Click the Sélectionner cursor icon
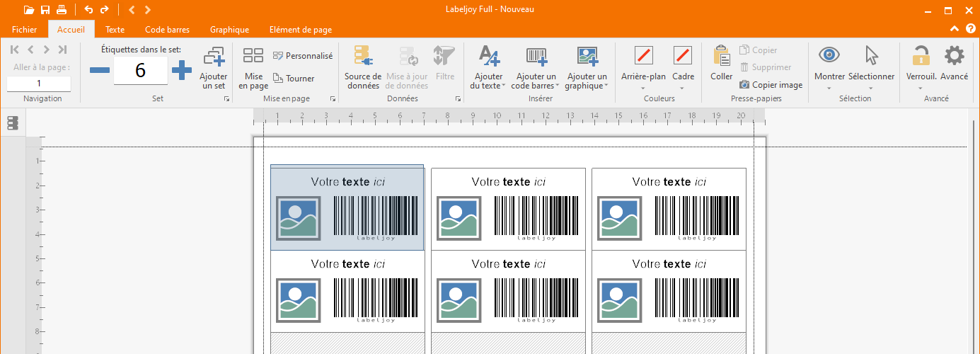The width and height of the screenshot is (980, 354). coord(871,55)
